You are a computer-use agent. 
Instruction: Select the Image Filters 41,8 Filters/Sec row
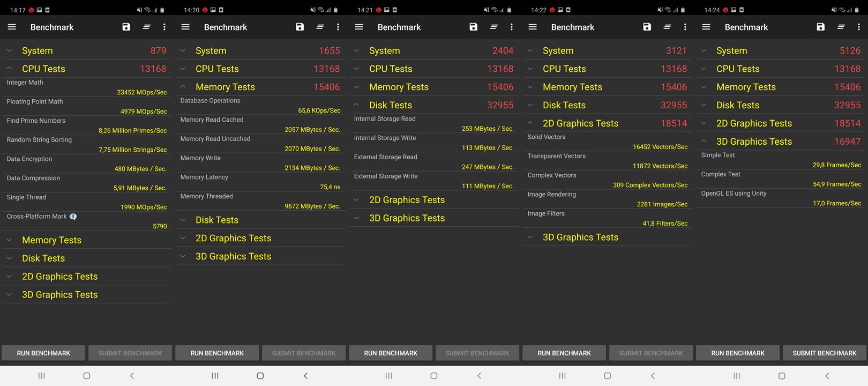[x=608, y=219]
